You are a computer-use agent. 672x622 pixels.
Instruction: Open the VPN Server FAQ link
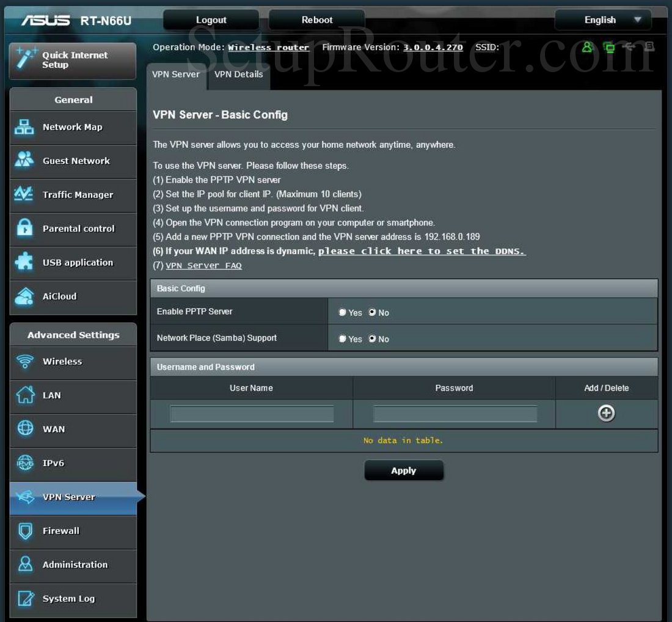coord(203,266)
